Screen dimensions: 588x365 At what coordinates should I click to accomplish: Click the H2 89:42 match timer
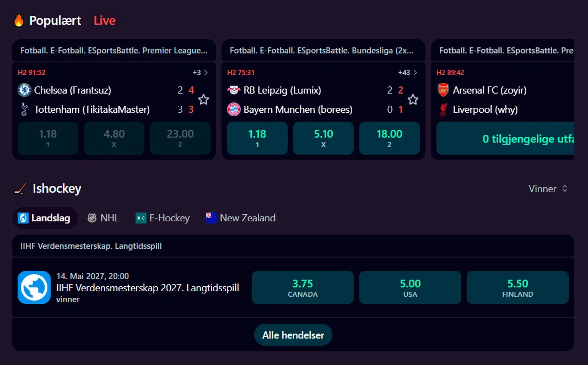(450, 72)
